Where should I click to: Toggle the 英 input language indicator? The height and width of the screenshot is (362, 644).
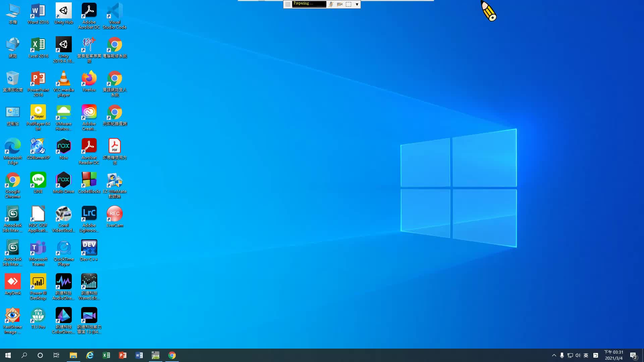(586, 355)
